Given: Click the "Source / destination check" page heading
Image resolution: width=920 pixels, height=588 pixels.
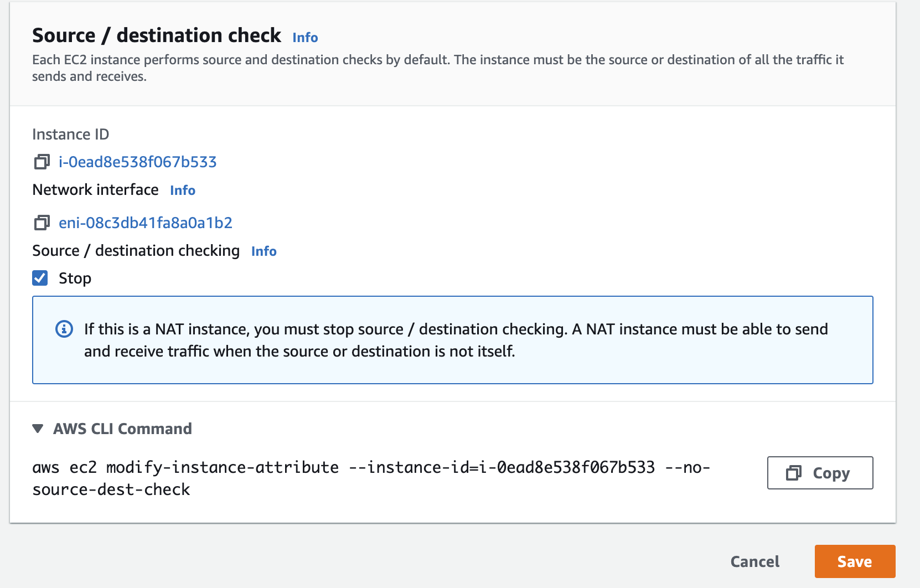Looking at the screenshot, I should (x=157, y=35).
